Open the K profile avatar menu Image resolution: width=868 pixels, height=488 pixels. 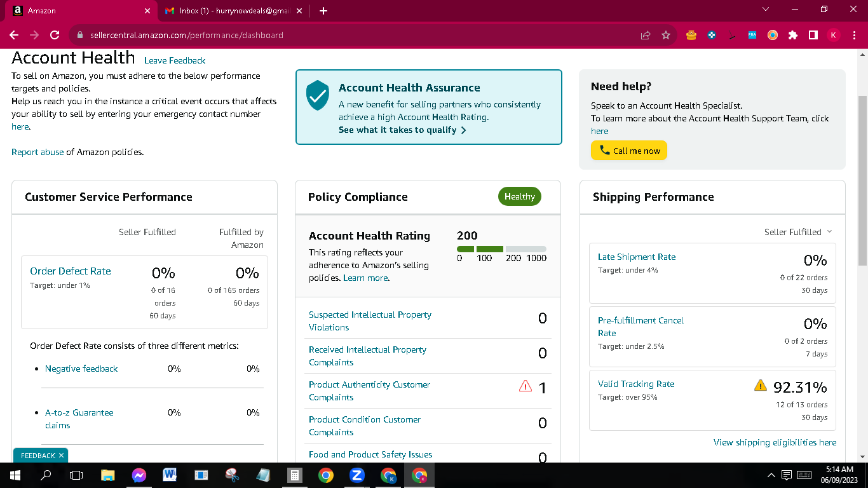834,36
